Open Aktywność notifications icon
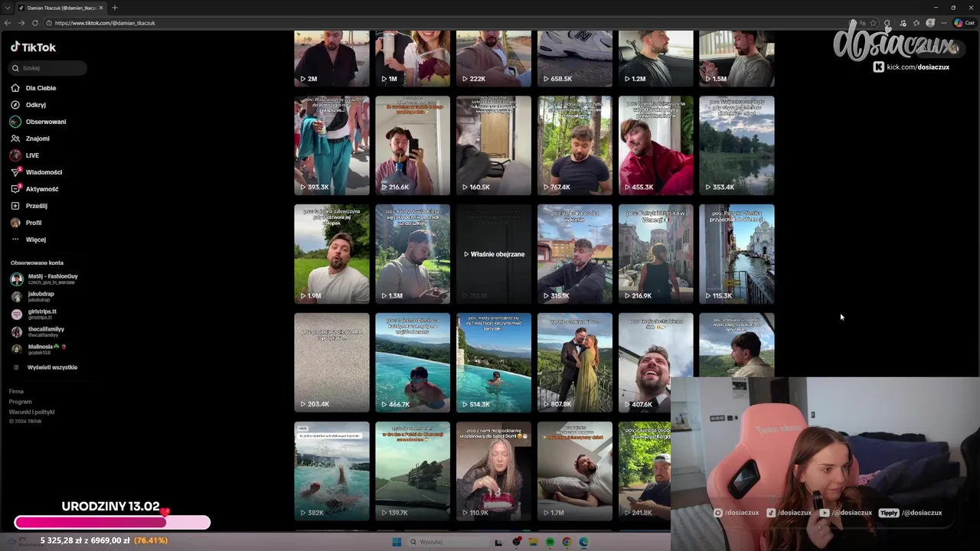 pos(15,189)
